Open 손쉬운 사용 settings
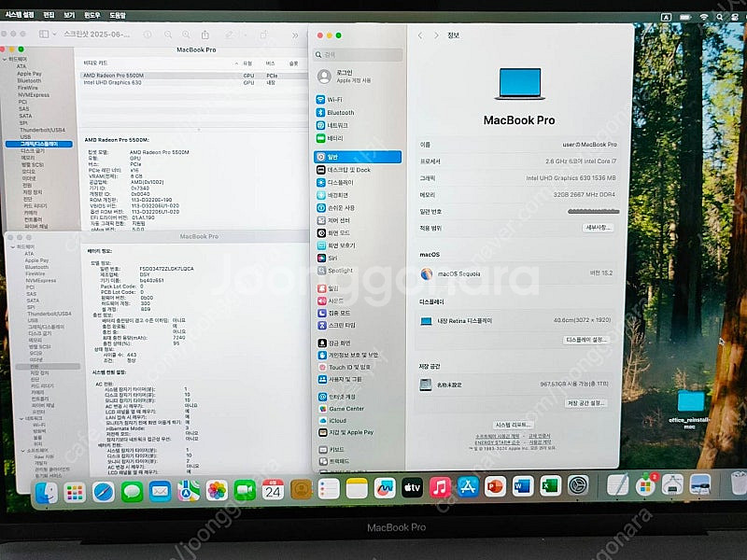 click(x=335, y=207)
